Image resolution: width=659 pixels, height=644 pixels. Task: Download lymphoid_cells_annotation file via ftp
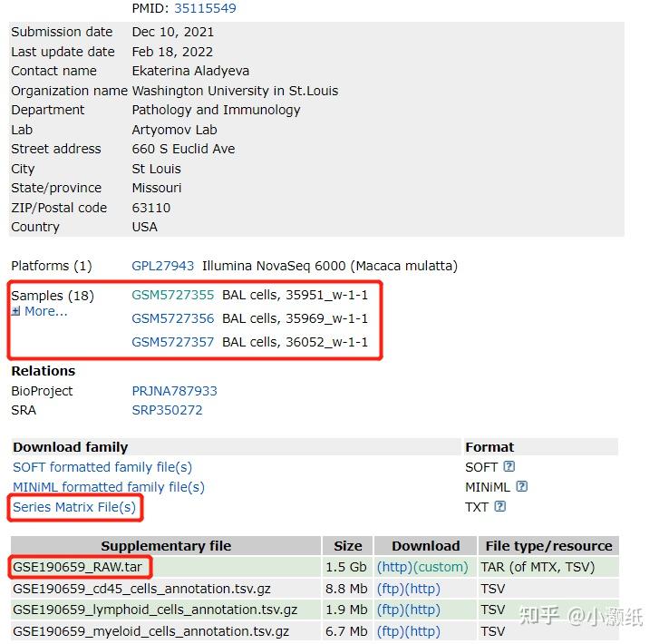click(x=391, y=610)
